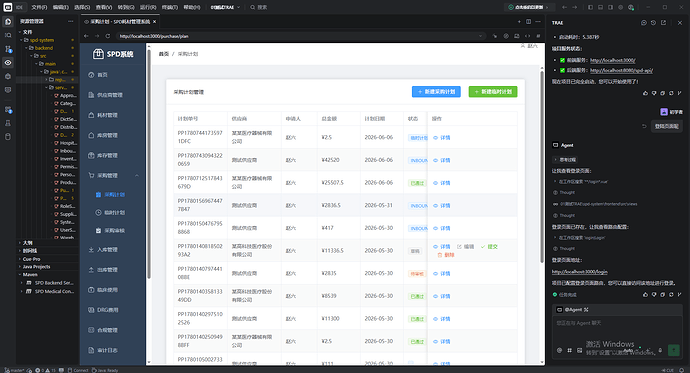Expand the Java Projects section
Screen dimensions: 690x373
[36, 267]
